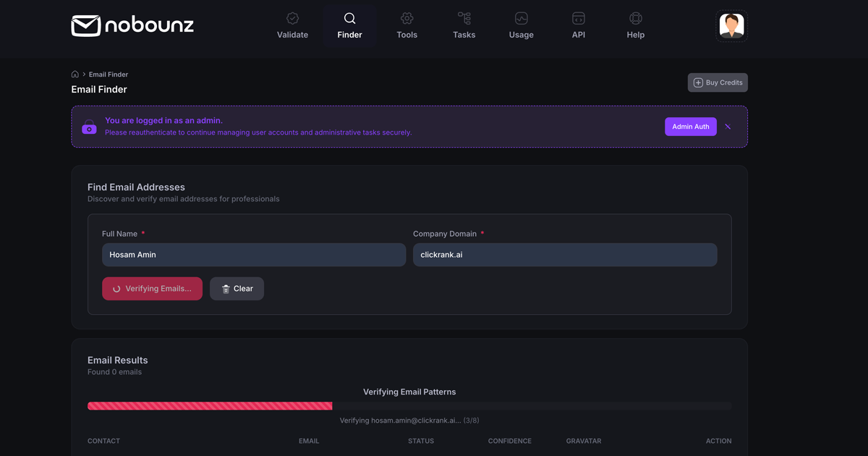Viewport: 868px width, 456px height.
Task: Click the Validate checkmark icon
Action: click(292, 18)
